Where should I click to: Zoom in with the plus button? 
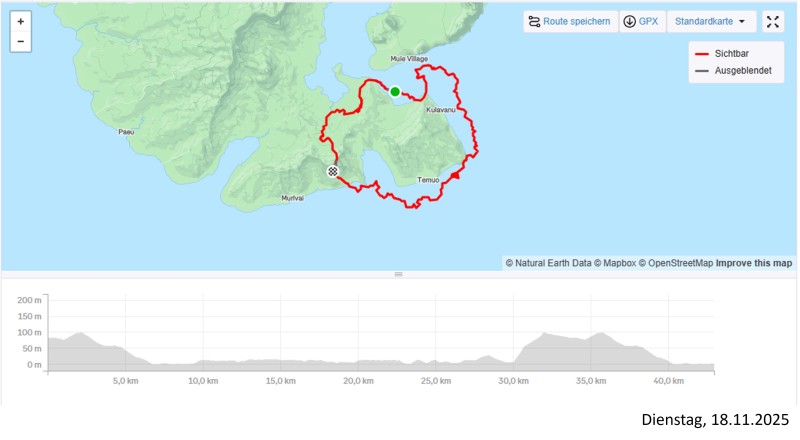[21, 21]
